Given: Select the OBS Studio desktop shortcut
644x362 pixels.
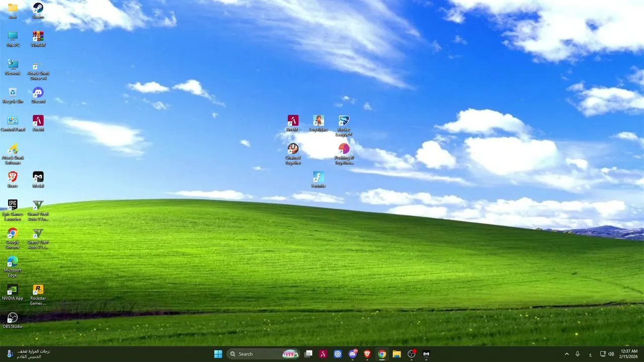Looking at the screenshot, I should click(13, 320).
